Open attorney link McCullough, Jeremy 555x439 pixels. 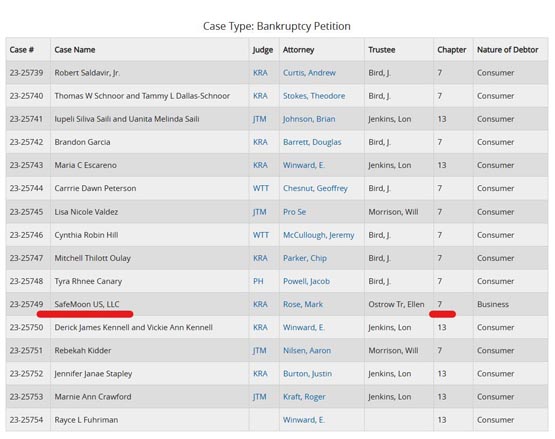(318, 235)
